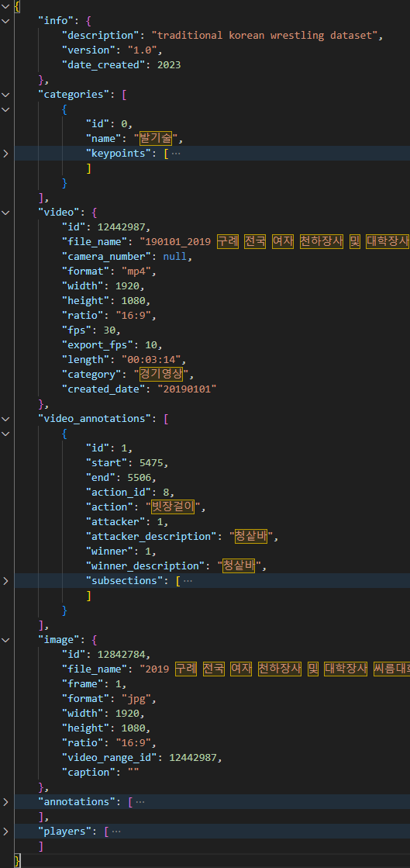This screenshot has height=868, width=410.
Task: Unfold the ellipsis after "annotations": [
Action: tap(140, 801)
